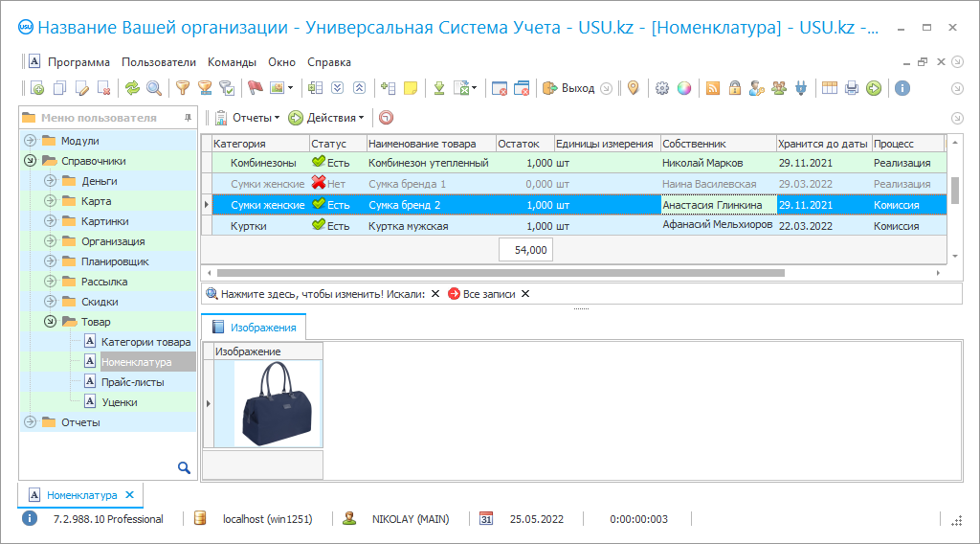Select Прайс-листы in the tree
Image resolution: width=980 pixels, height=544 pixels.
132,382
